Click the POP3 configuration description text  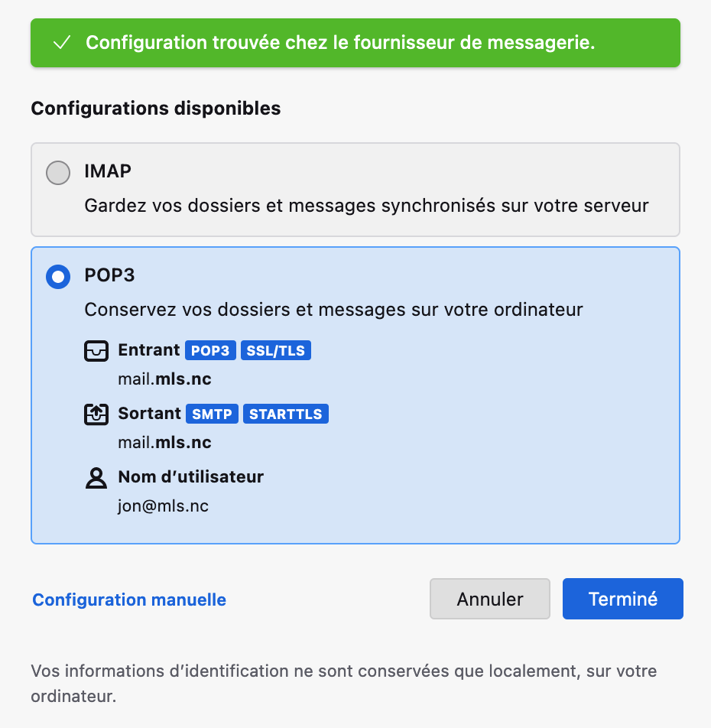pyautogui.click(x=333, y=310)
